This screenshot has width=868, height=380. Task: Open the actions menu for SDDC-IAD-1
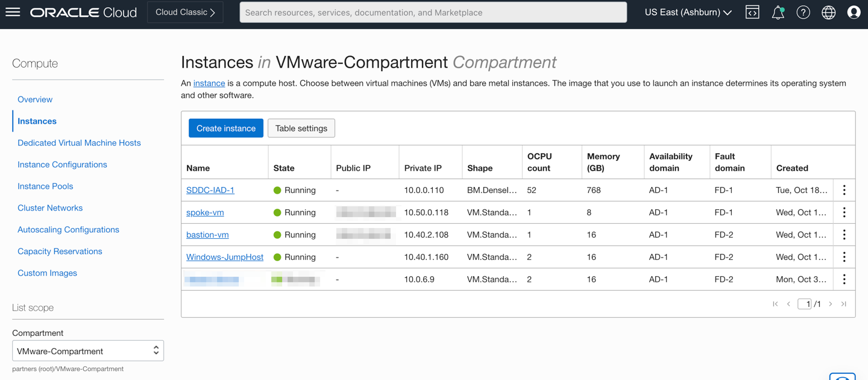click(844, 190)
